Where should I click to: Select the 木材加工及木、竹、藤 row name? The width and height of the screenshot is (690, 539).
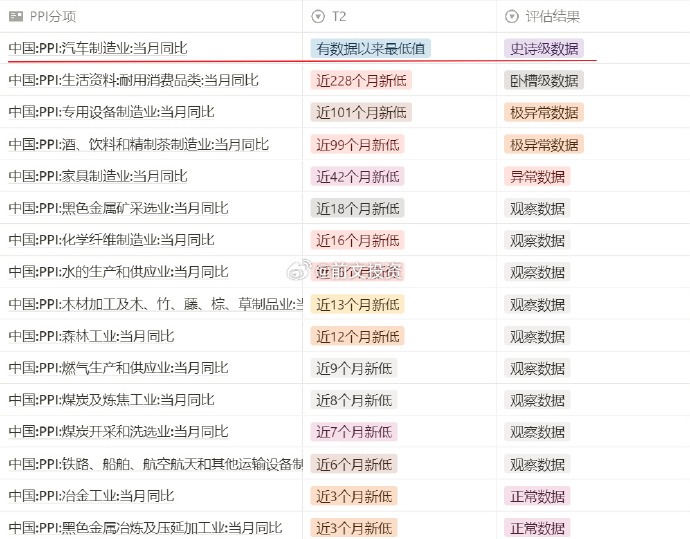(156, 304)
